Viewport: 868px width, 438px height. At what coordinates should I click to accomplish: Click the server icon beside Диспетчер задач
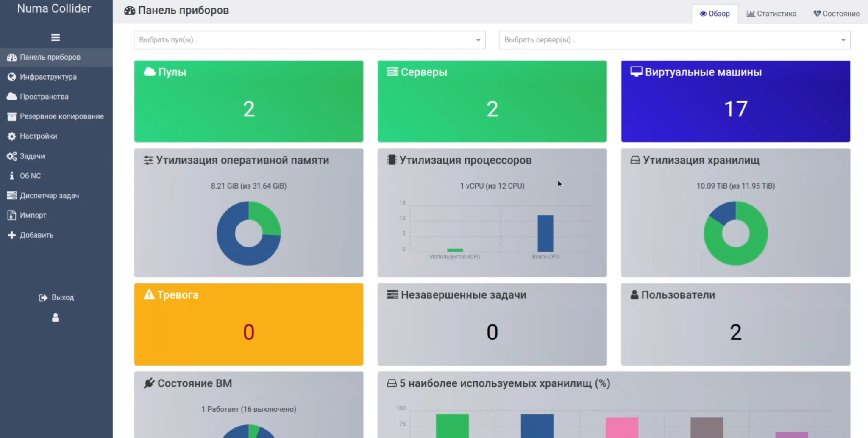click(11, 195)
